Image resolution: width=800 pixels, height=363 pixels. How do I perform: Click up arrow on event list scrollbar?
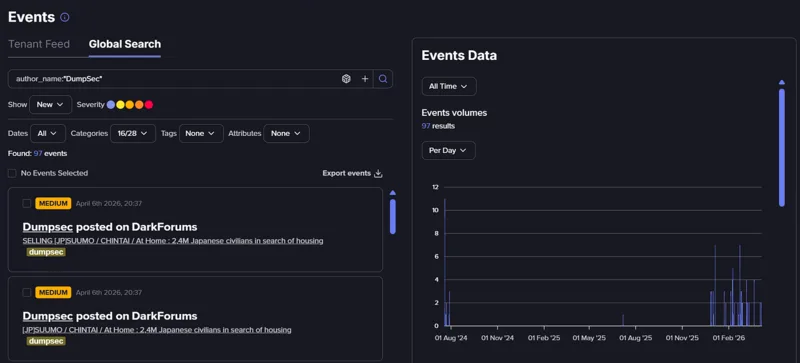(x=392, y=193)
